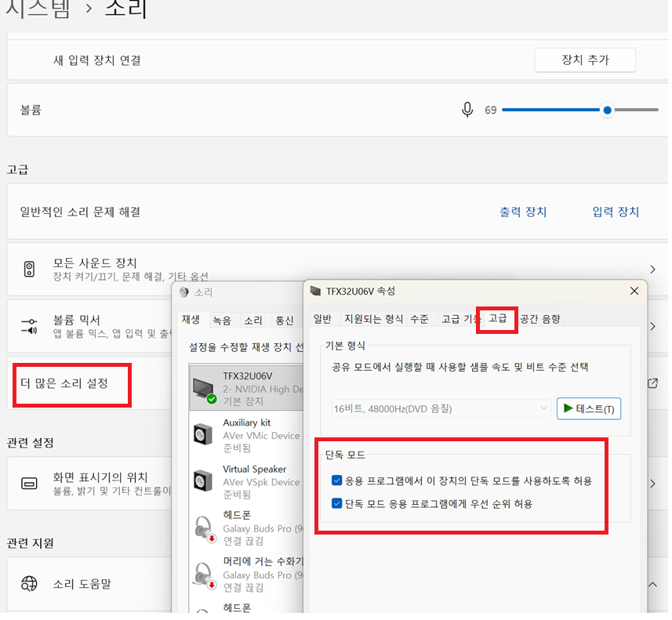672x620 pixels.
Task: Click the 모든 사운드 장치 title text
Action: tap(95, 264)
